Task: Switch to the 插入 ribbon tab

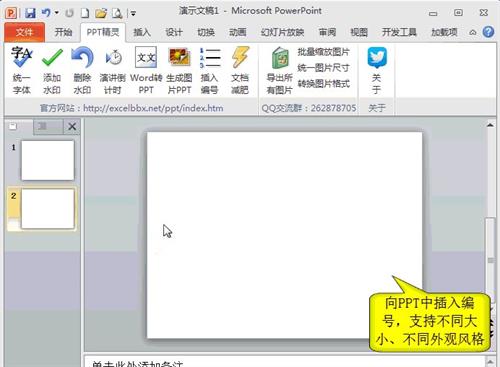Action: (142, 32)
